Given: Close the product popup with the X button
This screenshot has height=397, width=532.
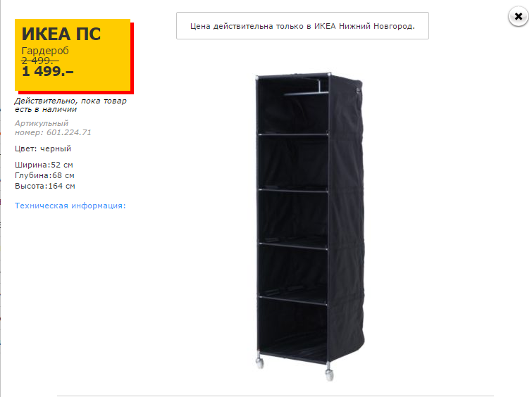Looking at the screenshot, I should (518, 16).
